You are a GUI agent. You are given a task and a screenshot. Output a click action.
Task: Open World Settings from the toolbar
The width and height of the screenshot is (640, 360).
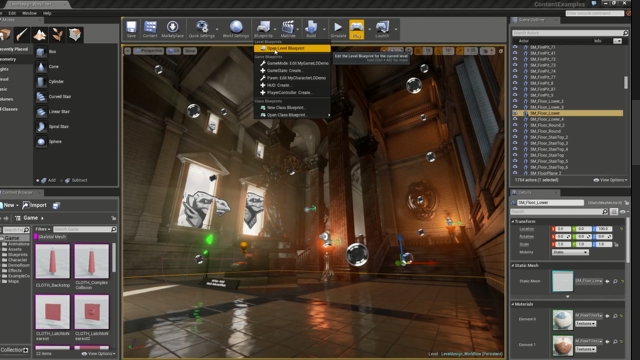pyautogui.click(x=236, y=29)
